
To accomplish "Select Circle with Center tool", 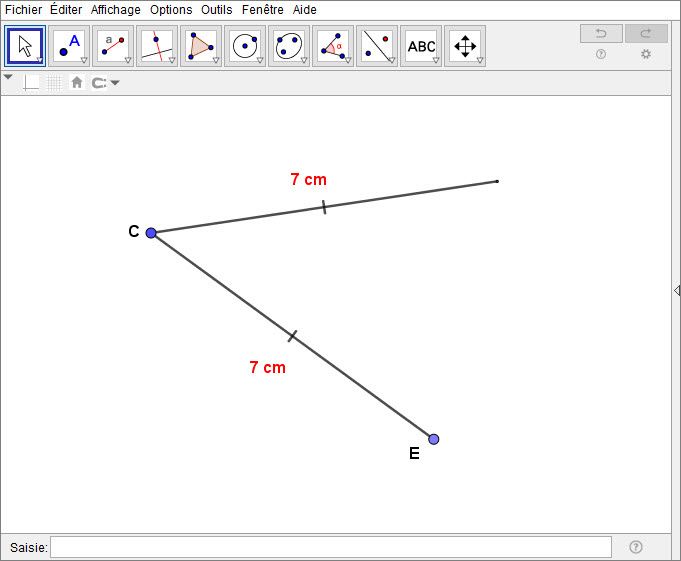I will [x=245, y=46].
